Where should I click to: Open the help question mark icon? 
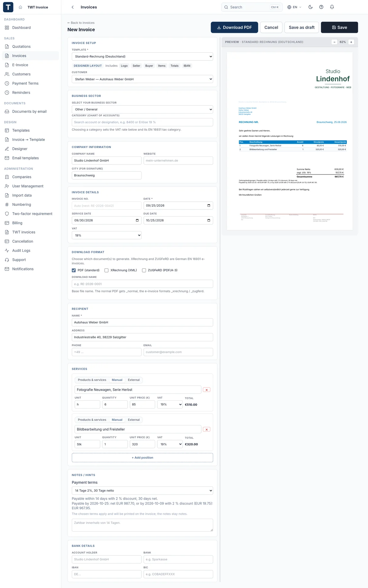pyautogui.click(x=321, y=7)
